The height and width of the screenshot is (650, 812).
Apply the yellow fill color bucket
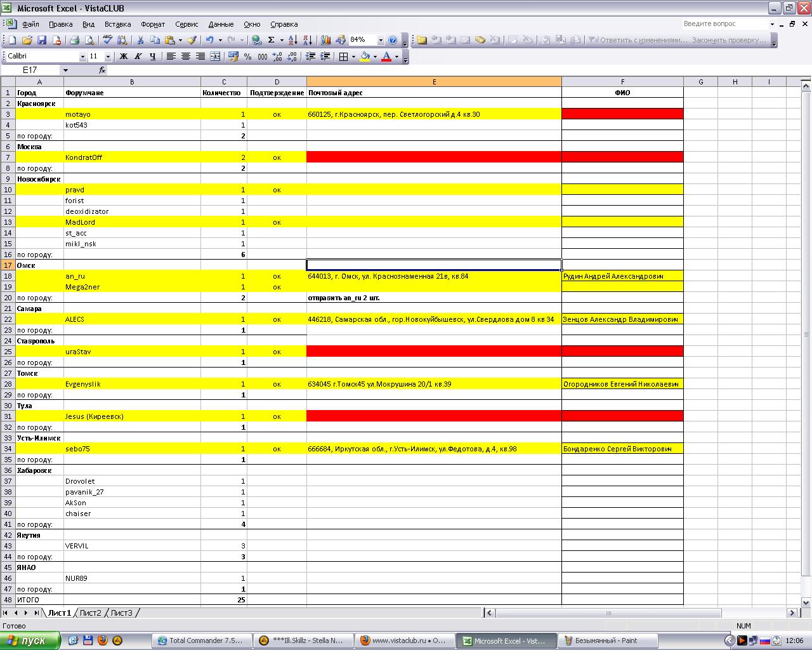365,56
